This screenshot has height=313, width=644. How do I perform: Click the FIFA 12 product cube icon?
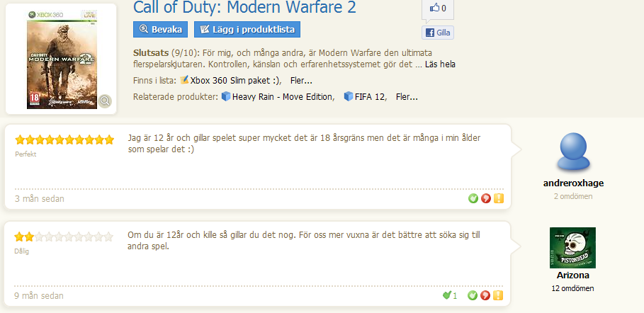349,96
